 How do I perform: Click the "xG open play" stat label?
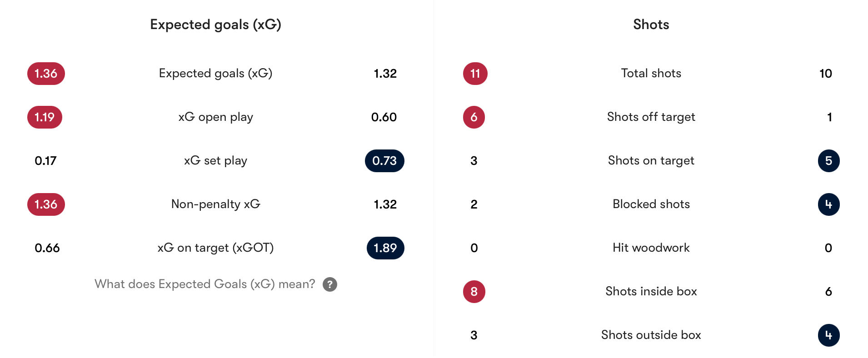215,117
